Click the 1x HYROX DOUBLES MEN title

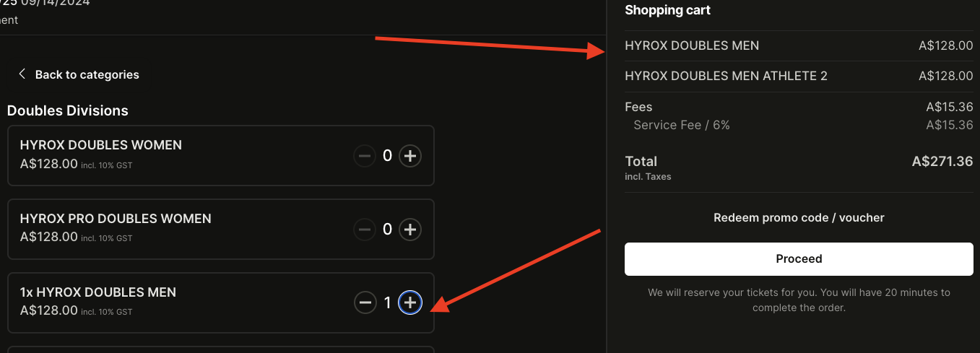[x=98, y=292]
